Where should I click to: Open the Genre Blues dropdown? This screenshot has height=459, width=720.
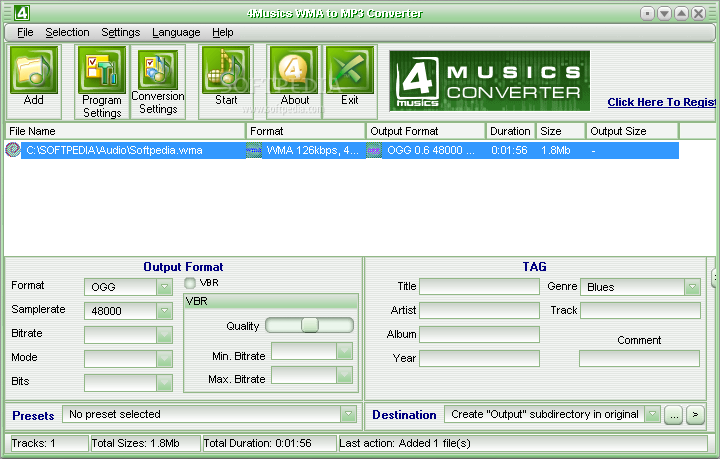tap(692, 287)
